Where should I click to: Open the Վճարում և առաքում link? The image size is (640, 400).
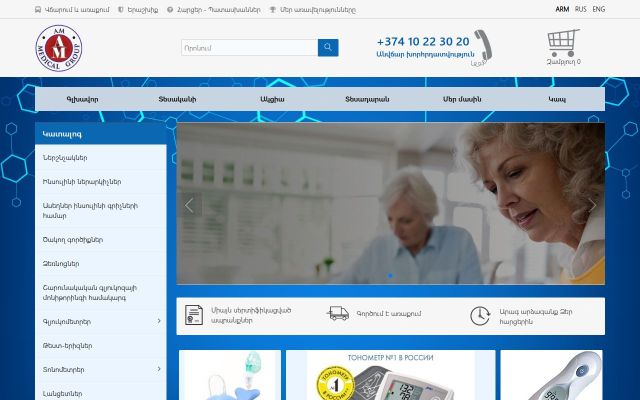(x=77, y=10)
